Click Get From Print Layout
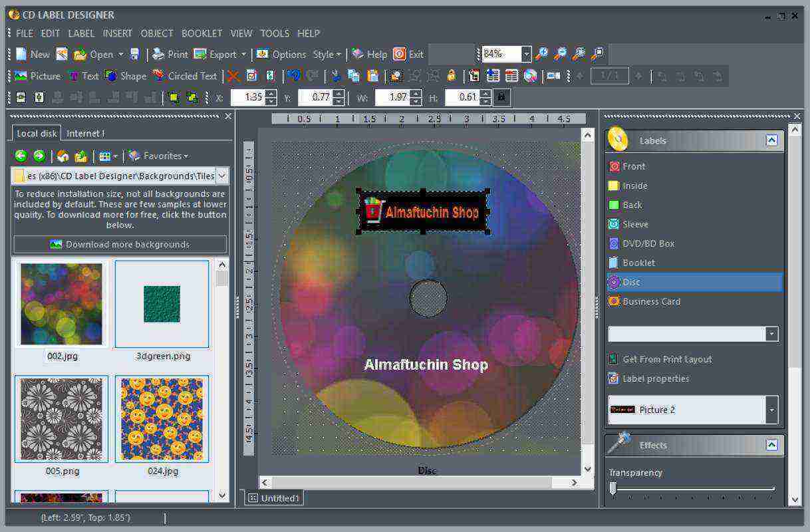Screen dimensions: 810x532 [x=660, y=359]
